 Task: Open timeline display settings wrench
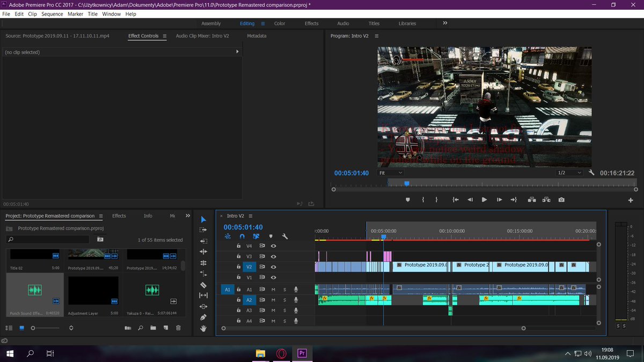click(x=285, y=236)
